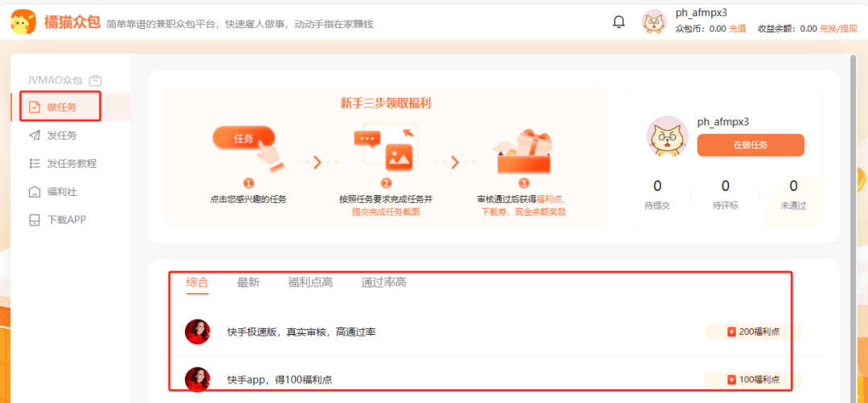Screen dimensions: 868x403
Task: Switch to the 最新 tab
Action: click(x=248, y=283)
